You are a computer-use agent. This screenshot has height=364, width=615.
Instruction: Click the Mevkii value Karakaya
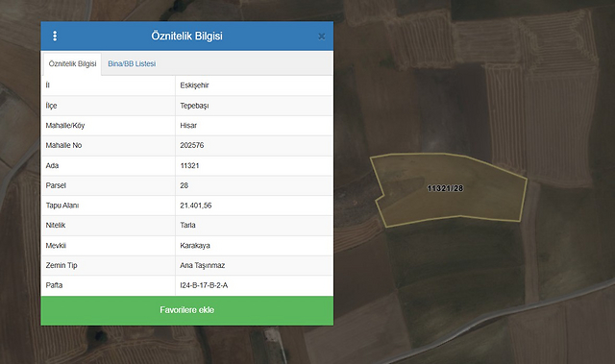click(x=195, y=246)
